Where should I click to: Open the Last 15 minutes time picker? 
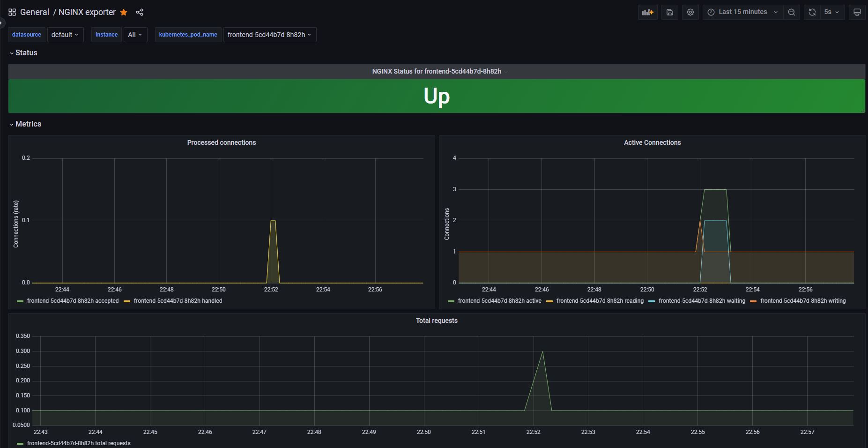pos(742,12)
